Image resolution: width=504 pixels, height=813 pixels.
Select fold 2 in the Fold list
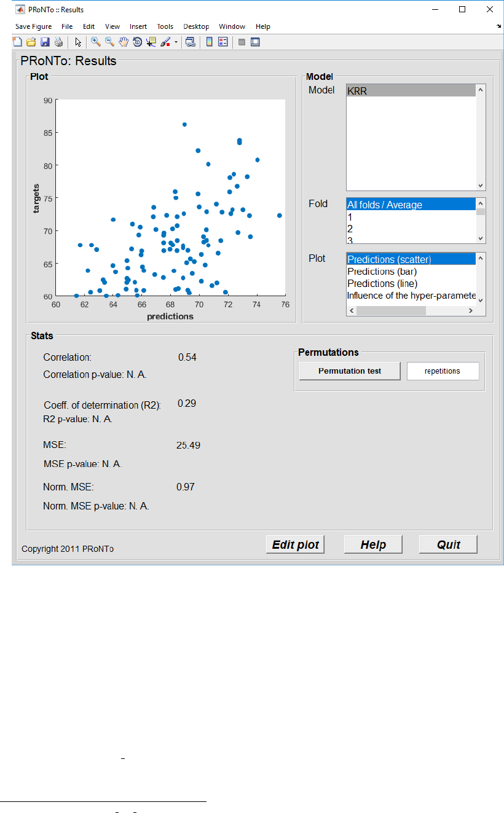tap(411, 229)
